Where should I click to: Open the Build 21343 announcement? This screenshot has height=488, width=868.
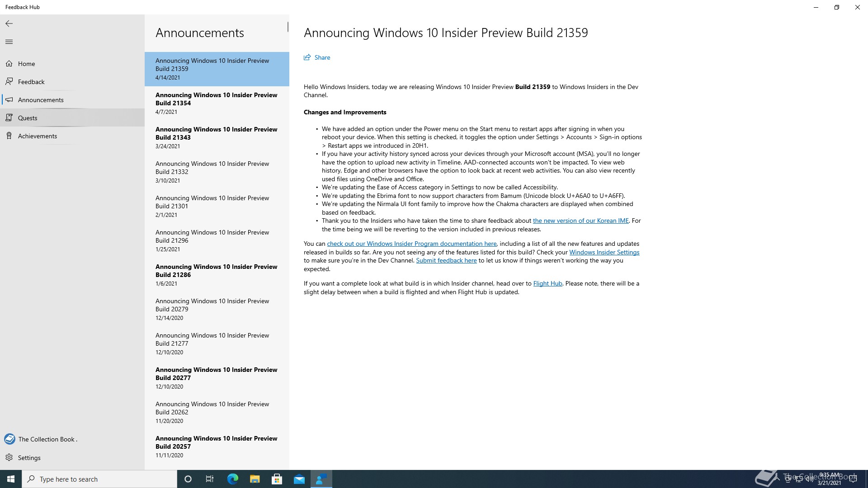point(217,137)
